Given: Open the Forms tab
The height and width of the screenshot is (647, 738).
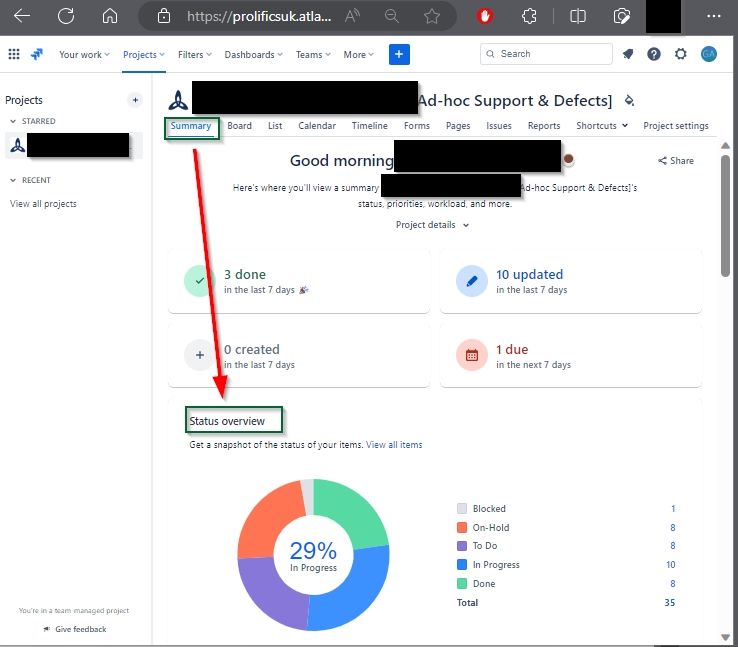Looking at the screenshot, I should [x=417, y=126].
